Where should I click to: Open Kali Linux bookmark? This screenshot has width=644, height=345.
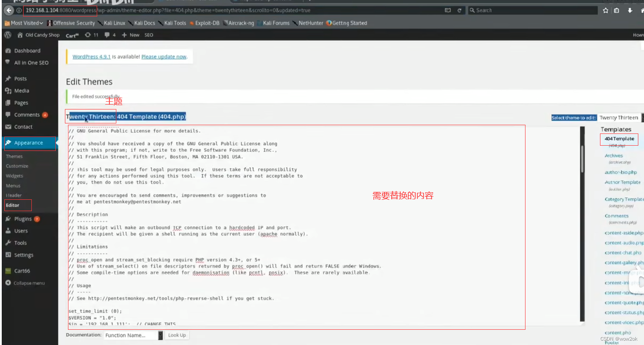(112, 23)
